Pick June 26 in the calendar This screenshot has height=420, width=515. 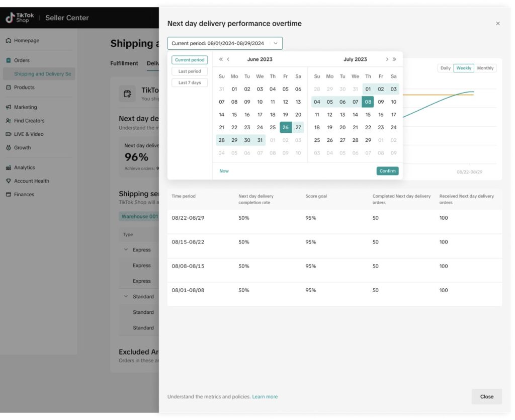286,127
